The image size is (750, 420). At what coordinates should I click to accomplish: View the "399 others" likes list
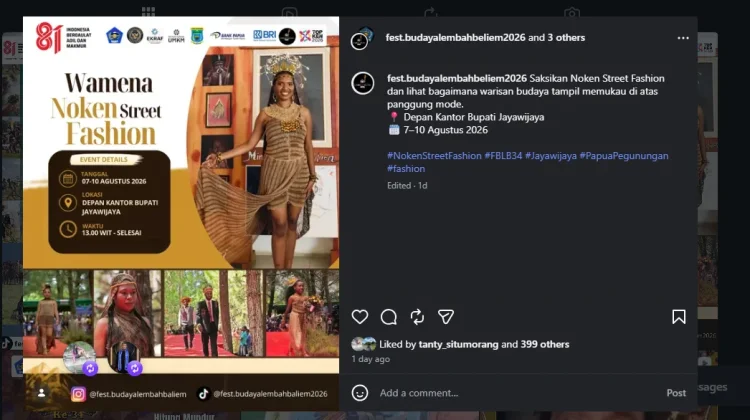(x=545, y=344)
